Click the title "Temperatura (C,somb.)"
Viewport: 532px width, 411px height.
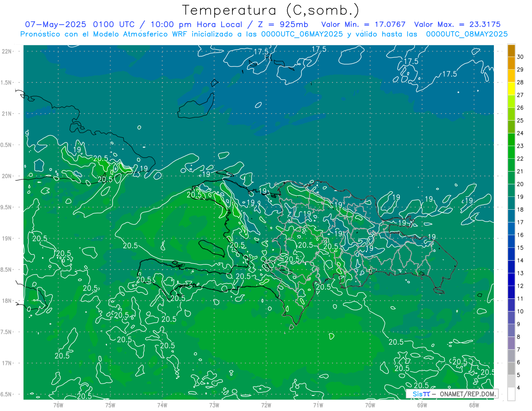271,11
